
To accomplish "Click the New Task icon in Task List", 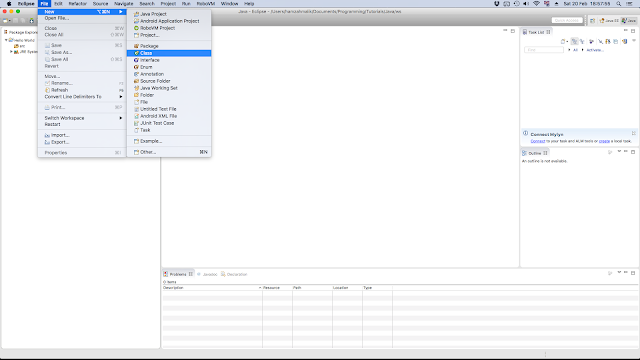I will (563, 42).
